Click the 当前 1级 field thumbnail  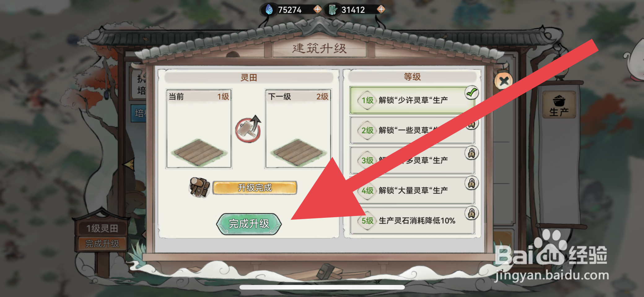coord(199,129)
